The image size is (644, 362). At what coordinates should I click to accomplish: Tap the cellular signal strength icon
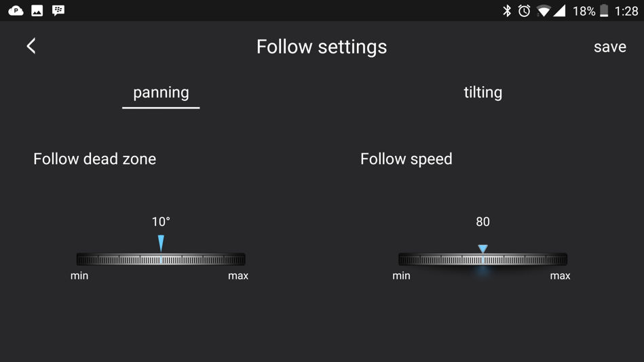pyautogui.click(x=559, y=11)
